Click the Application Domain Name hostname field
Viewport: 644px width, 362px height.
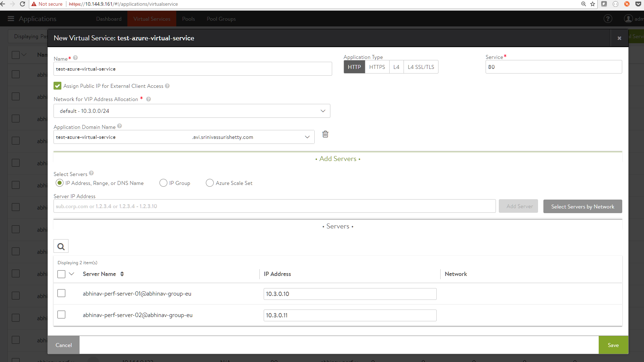click(122, 137)
